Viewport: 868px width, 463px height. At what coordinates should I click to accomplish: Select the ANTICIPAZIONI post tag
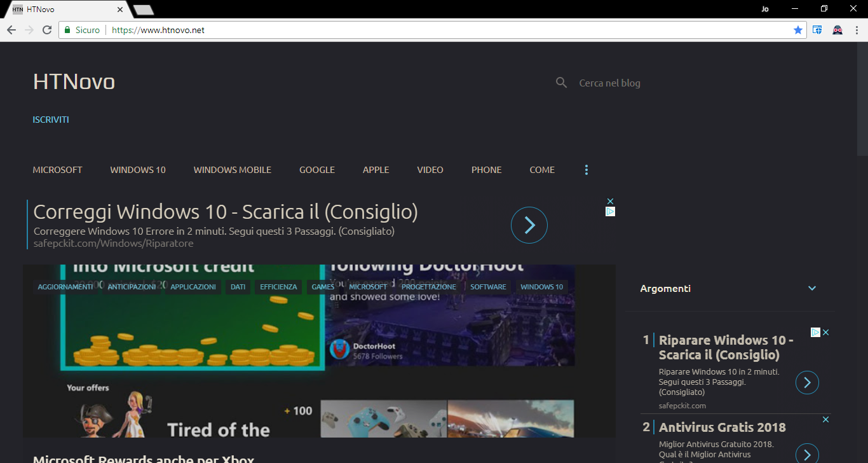[132, 287]
